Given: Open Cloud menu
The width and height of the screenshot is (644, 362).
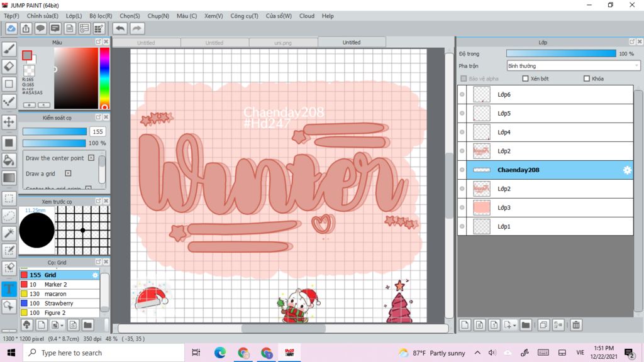Looking at the screenshot, I should click(x=307, y=16).
